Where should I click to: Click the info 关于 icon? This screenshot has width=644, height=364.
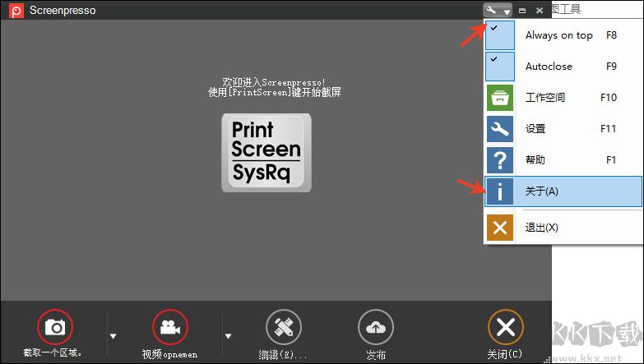click(x=500, y=191)
